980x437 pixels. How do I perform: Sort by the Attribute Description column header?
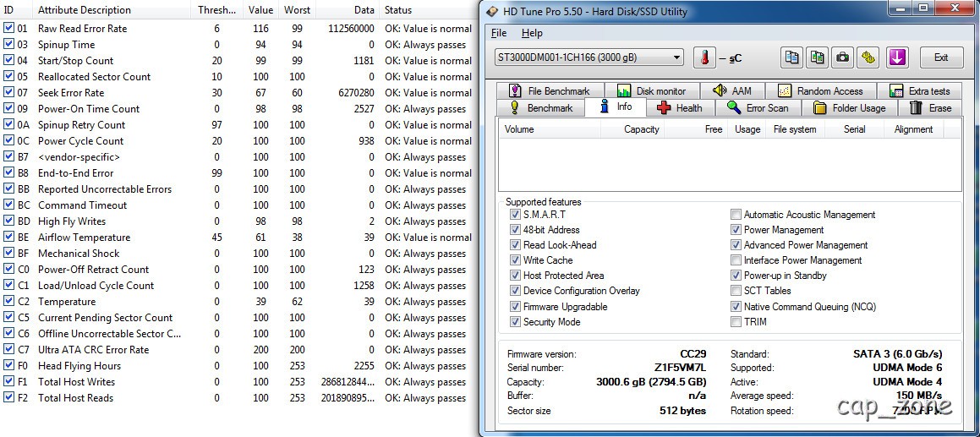(112, 10)
